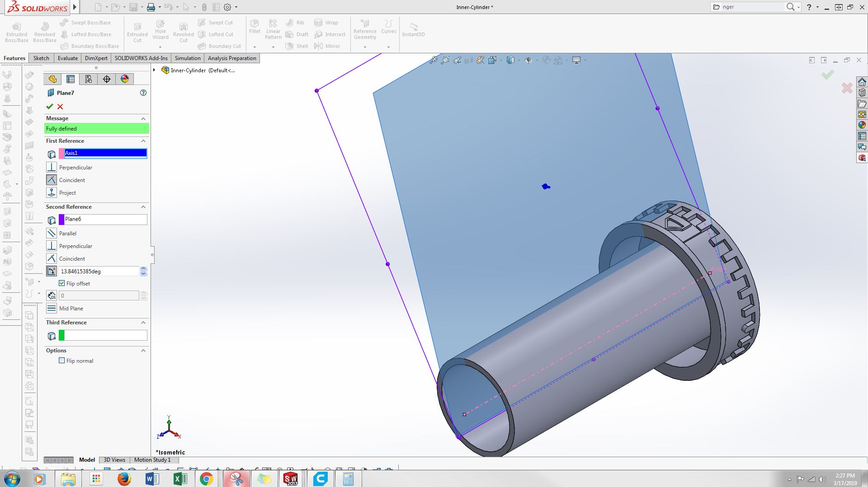Screen dimensions: 868x487
Task: Open the Motion Study 1 tab
Action: coord(152,460)
